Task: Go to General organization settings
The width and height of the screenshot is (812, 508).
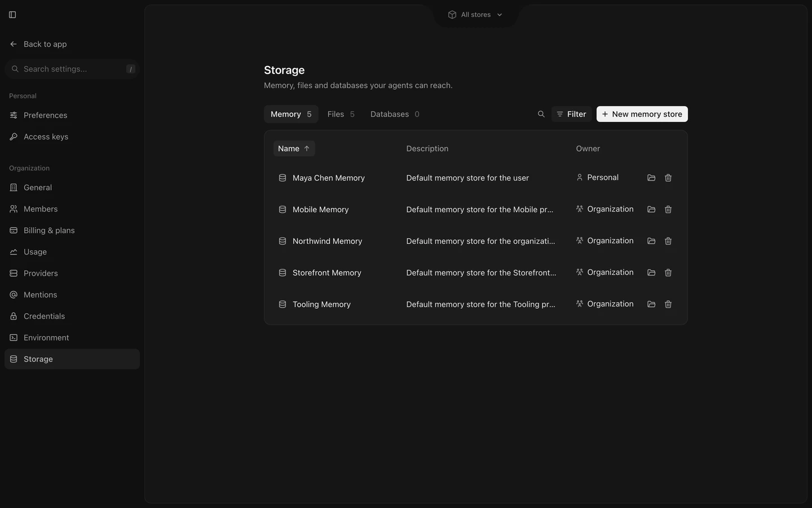Action: [x=72, y=187]
